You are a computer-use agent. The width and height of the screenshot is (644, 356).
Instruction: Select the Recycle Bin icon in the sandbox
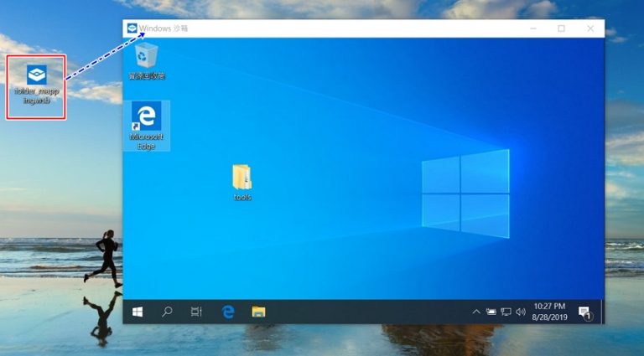pyautogui.click(x=147, y=59)
